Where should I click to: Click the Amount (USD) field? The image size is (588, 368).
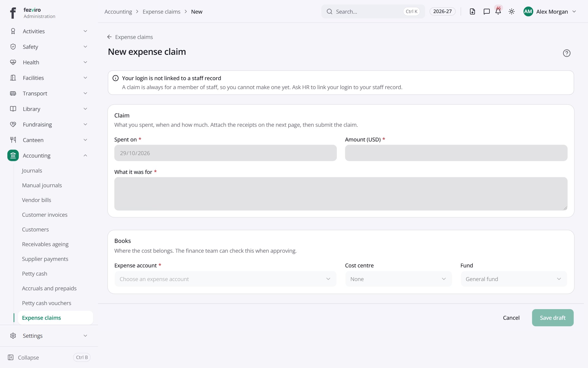[x=456, y=153]
